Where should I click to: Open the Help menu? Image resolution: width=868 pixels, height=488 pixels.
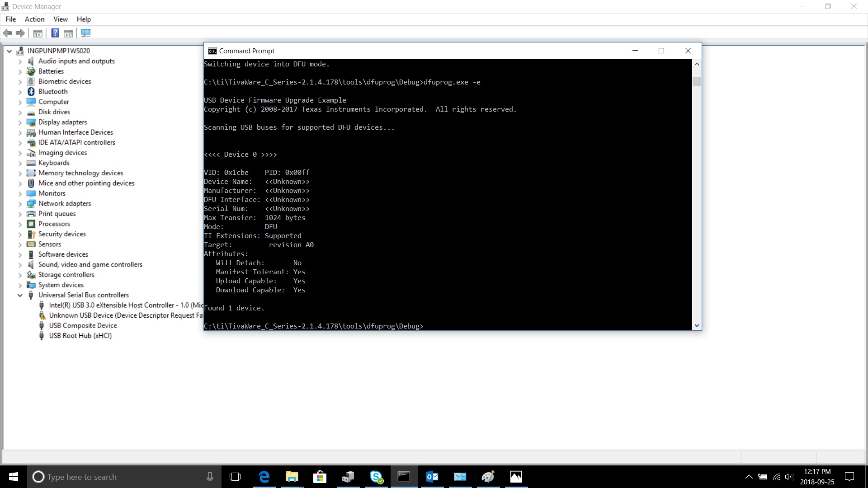84,19
